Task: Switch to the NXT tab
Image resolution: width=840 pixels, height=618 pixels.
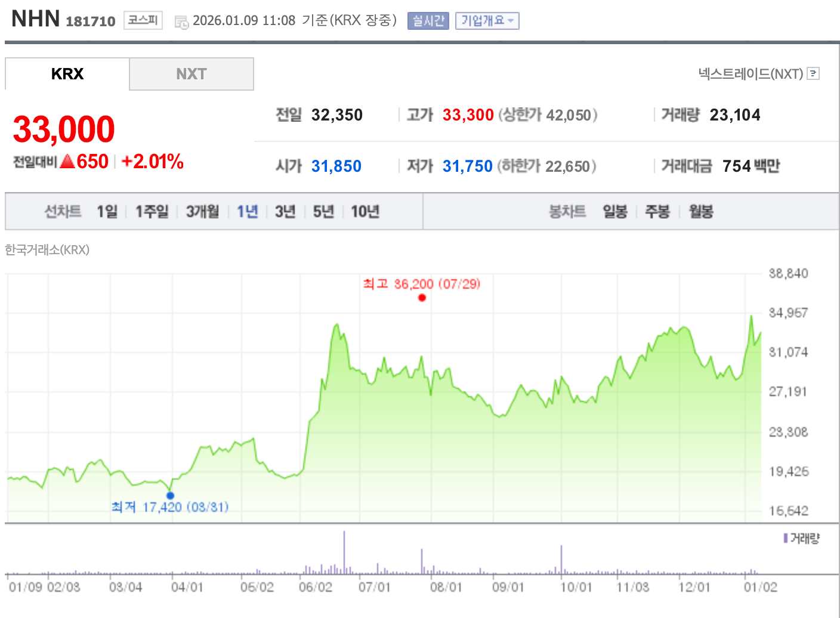Action: click(192, 73)
